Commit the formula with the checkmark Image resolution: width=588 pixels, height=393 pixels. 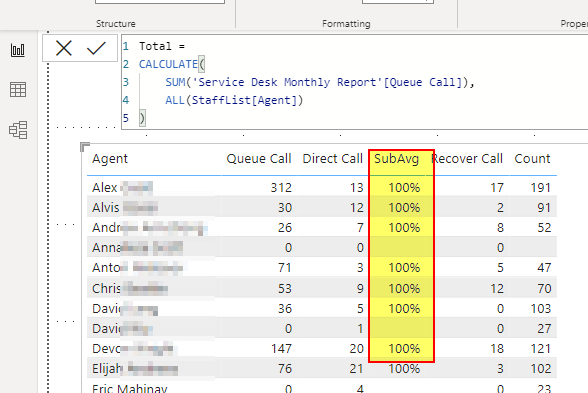96,48
